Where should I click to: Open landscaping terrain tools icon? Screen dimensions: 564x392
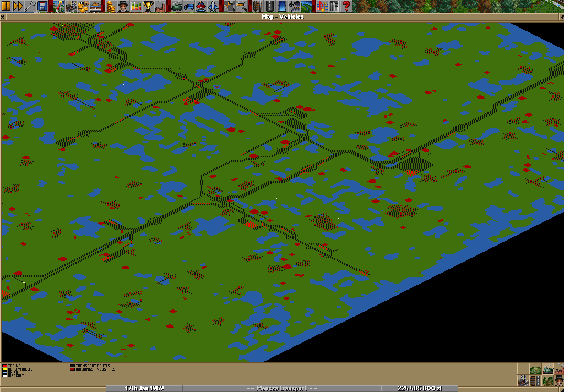coord(306,6)
